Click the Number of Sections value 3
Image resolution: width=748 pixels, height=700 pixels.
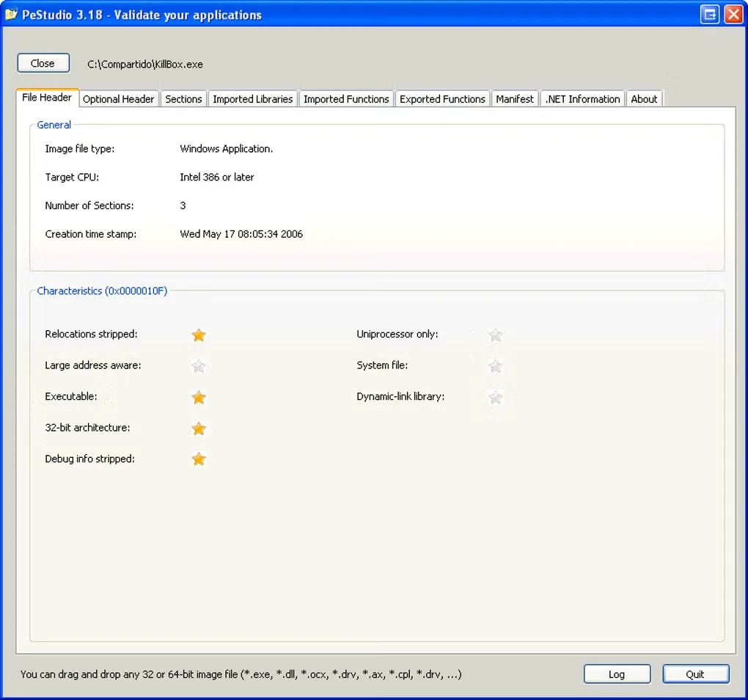pyautogui.click(x=183, y=205)
